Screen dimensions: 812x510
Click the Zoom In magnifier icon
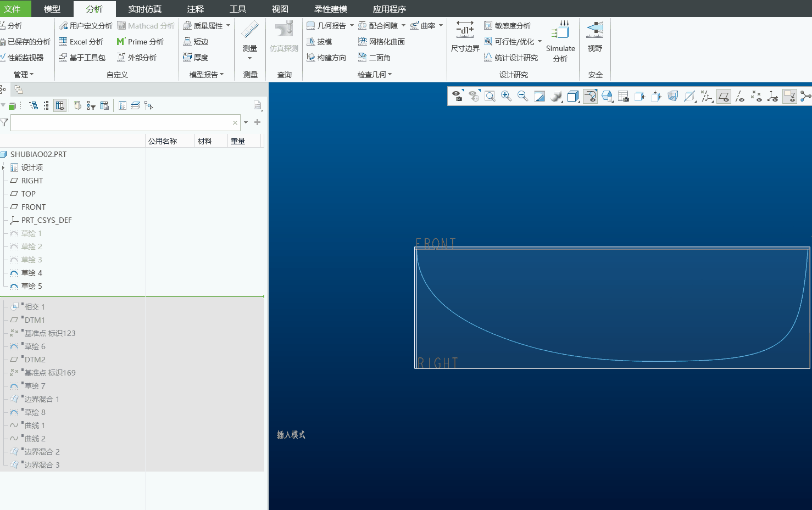coord(506,97)
